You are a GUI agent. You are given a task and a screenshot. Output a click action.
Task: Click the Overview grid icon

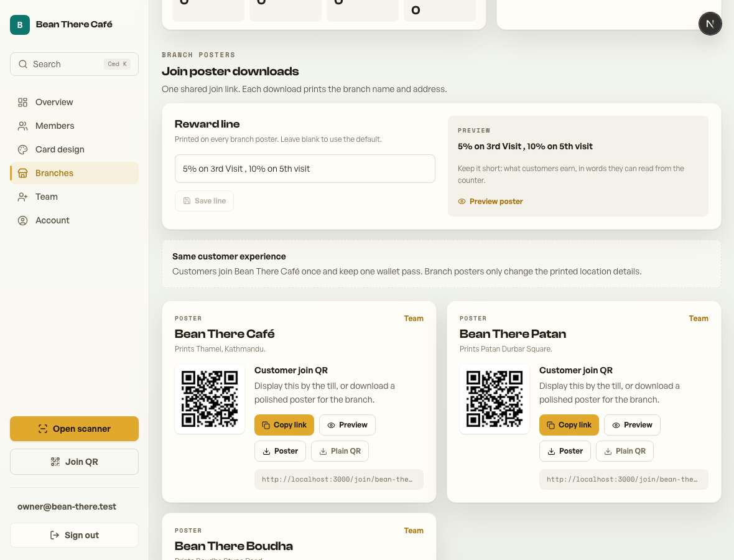pyautogui.click(x=22, y=102)
